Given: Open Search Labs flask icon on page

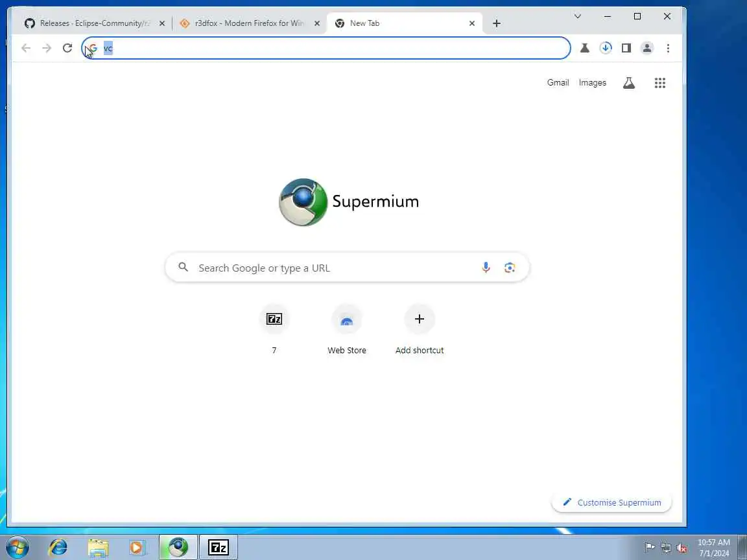Looking at the screenshot, I should point(629,83).
